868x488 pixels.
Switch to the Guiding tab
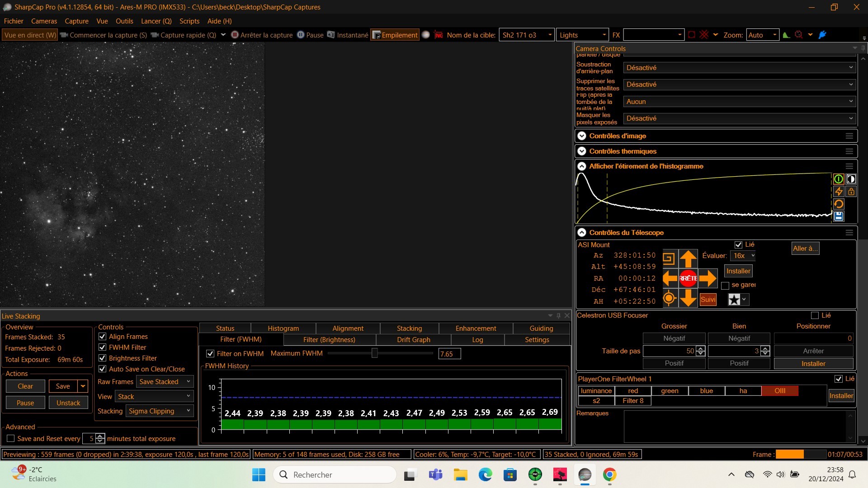coord(541,328)
